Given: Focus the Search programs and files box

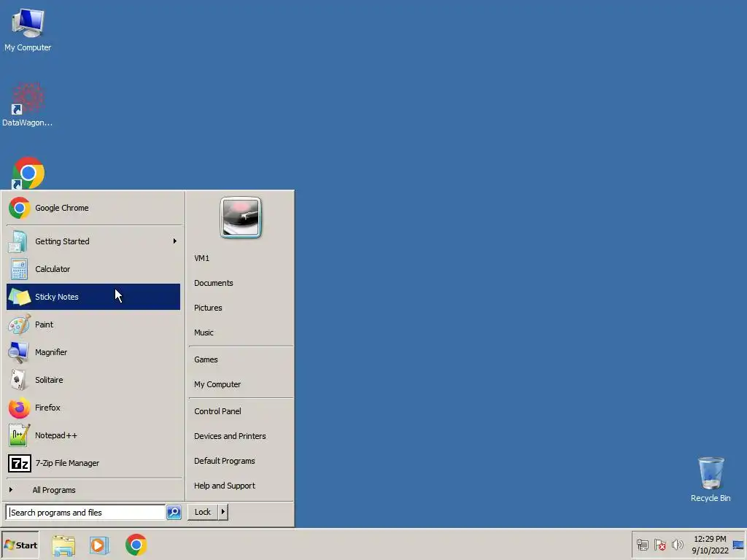Looking at the screenshot, I should [86, 513].
